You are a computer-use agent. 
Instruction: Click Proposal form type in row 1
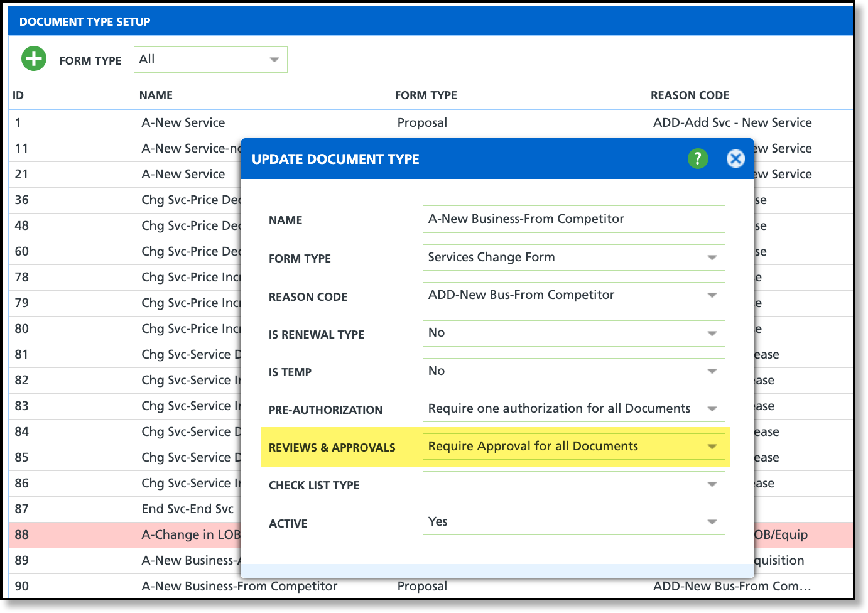click(x=422, y=122)
